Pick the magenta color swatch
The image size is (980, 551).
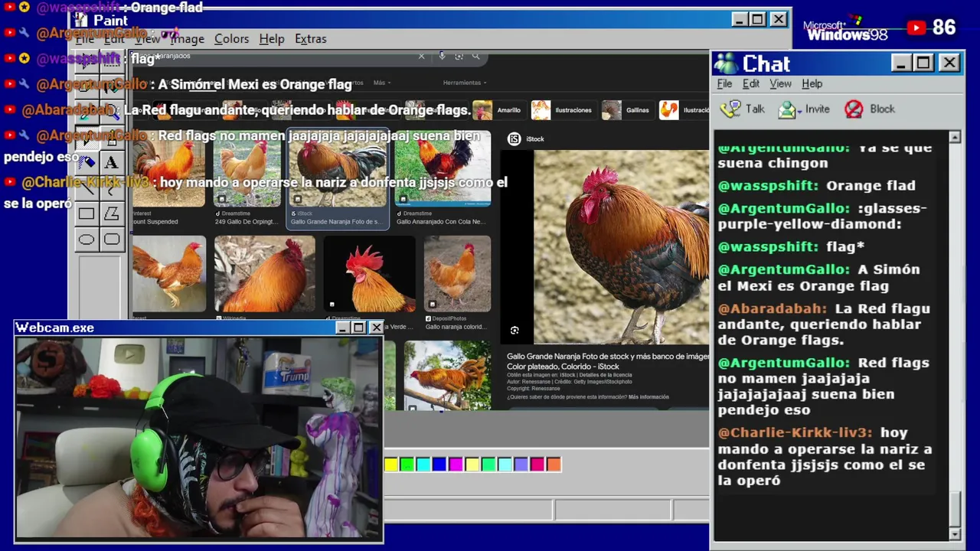[x=456, y=464]
